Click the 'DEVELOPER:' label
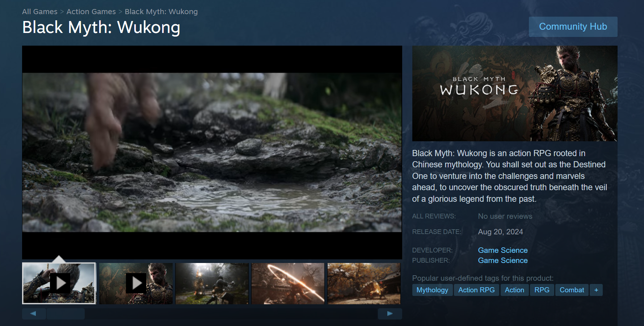 [432, 250]
